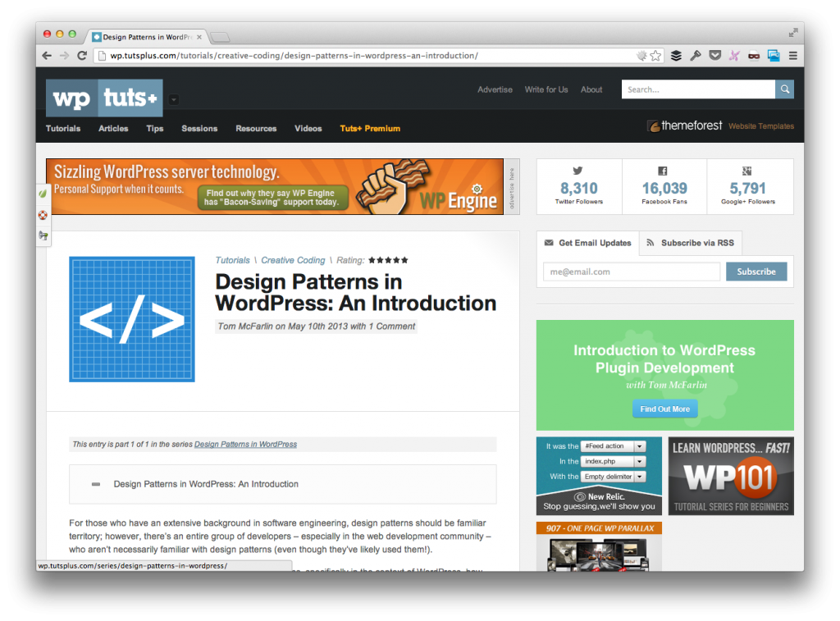Open the Tutorials menu item
840x621 pixels.
(63, 129)
